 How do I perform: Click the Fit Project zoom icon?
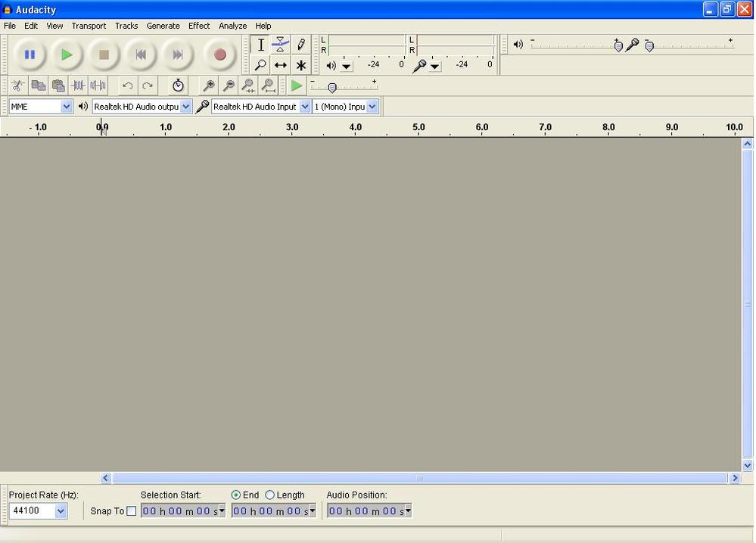269,85
